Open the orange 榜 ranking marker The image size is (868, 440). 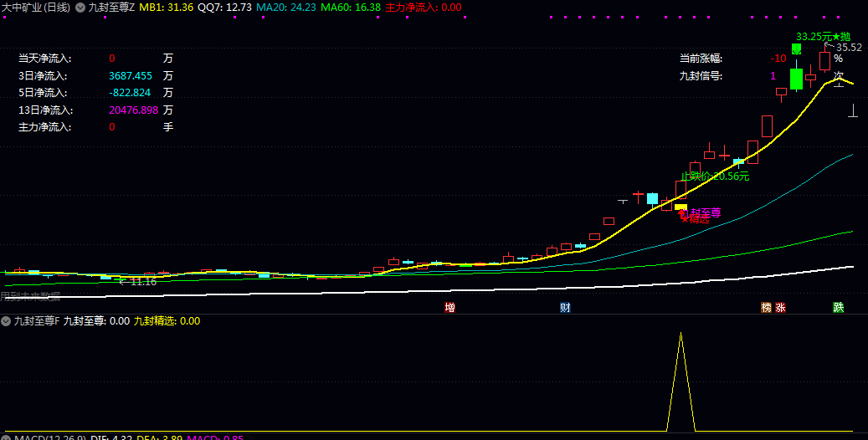click(x=766, y=307)
